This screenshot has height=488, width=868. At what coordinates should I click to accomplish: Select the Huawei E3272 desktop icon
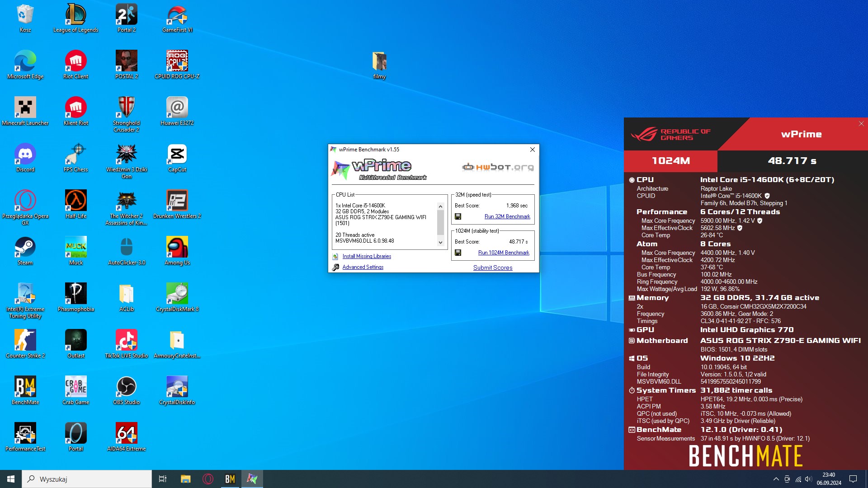pos(177,111)
